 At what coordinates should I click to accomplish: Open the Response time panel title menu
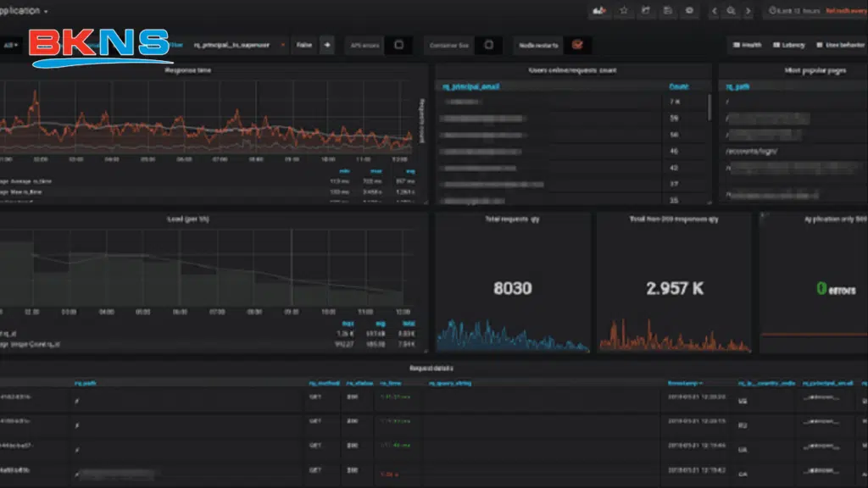click(x=187, y=70)
